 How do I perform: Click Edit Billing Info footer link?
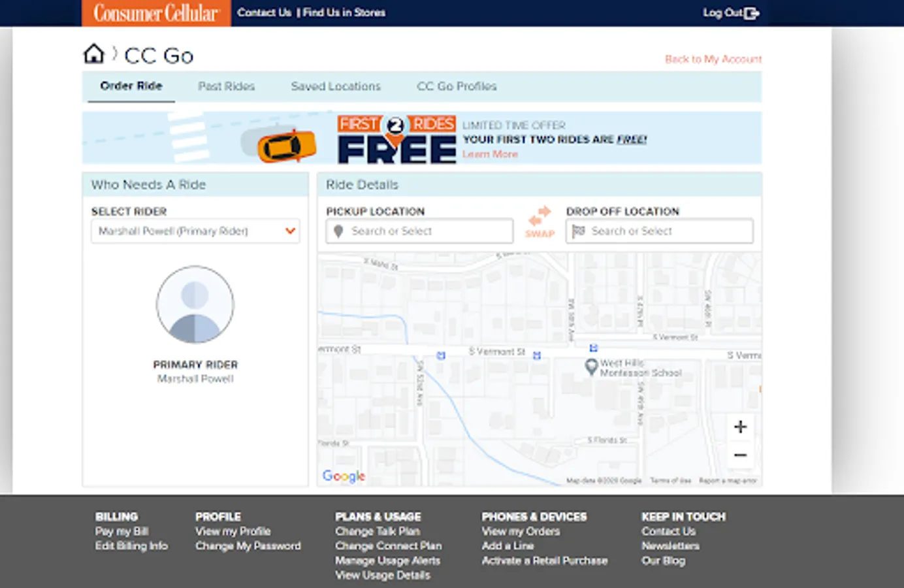pyautogui.click(x=131, y=546)
